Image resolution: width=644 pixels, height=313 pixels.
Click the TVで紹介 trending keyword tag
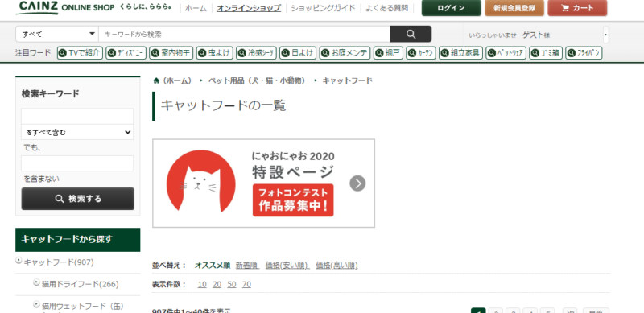coord(80,53)
